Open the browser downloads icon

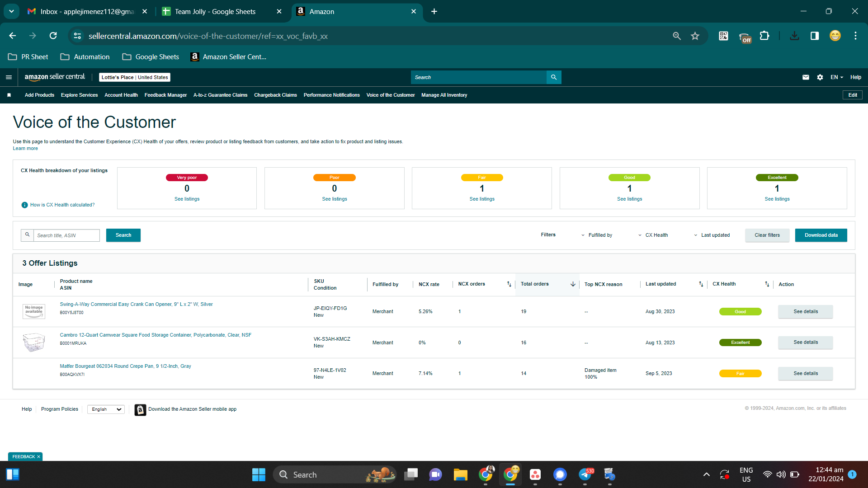tap(794, 36)
